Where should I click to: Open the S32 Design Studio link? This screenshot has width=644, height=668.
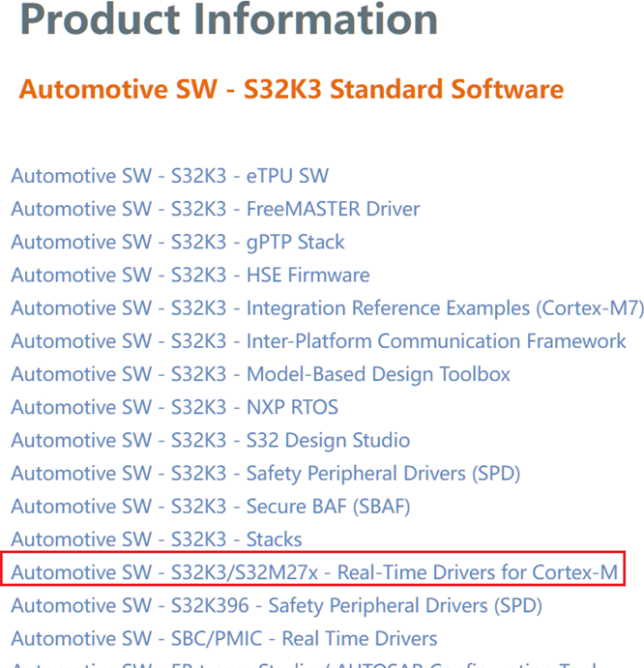coord(210,440)
